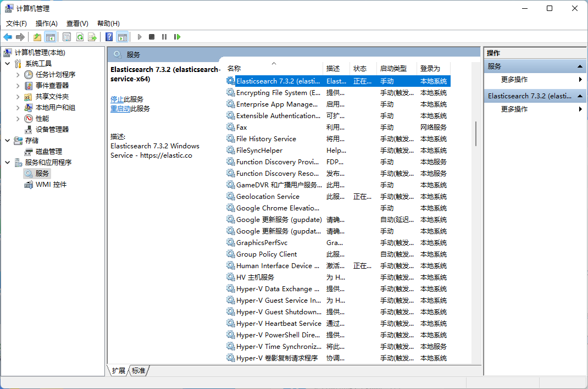Image resolution: width=588 pixels, height=389 pixels.
Task: Click the Up one level folder icon
Action: click(37, 37)
